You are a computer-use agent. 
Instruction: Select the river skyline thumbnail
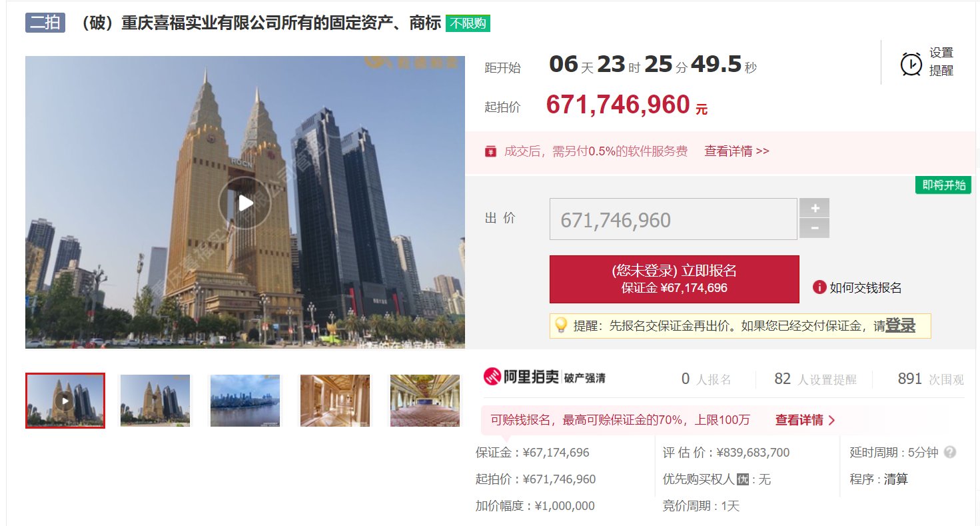(245, 400)
